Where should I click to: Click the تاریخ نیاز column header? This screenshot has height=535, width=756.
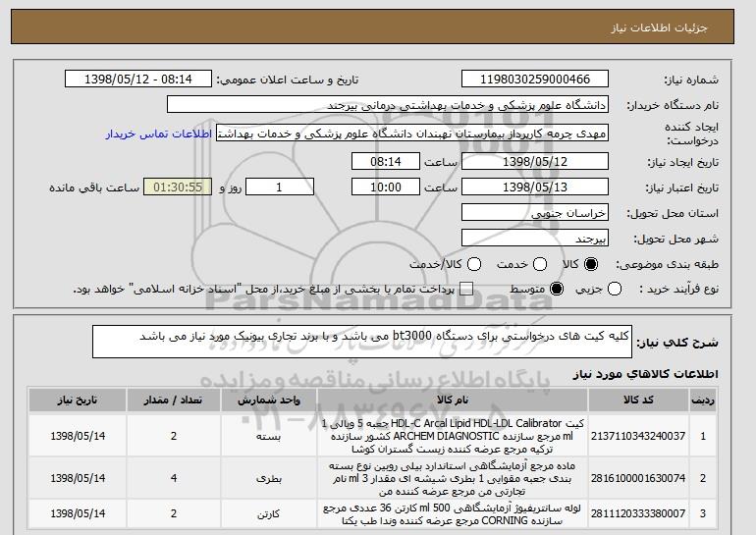pos(78,401)
